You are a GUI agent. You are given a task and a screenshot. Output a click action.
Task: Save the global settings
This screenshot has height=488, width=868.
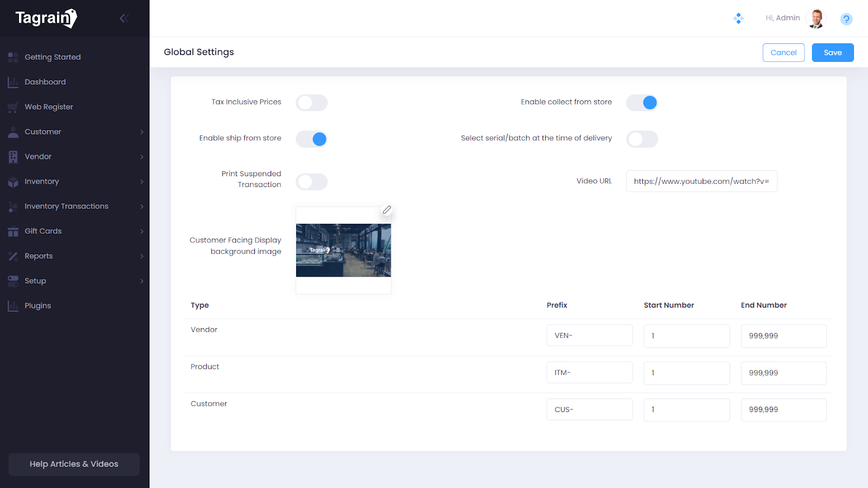[832, 53]
